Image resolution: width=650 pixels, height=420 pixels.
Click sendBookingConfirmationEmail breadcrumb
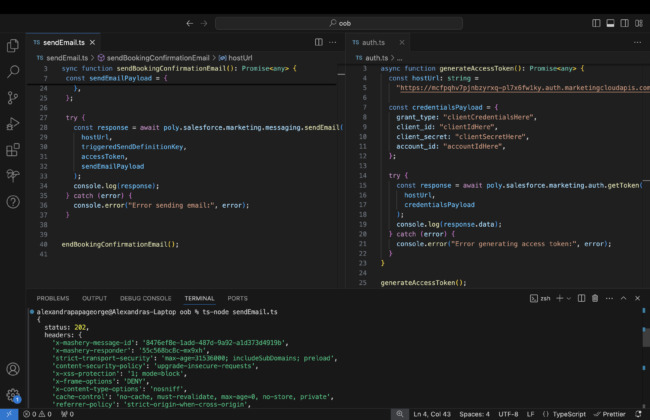click(153, 58)
